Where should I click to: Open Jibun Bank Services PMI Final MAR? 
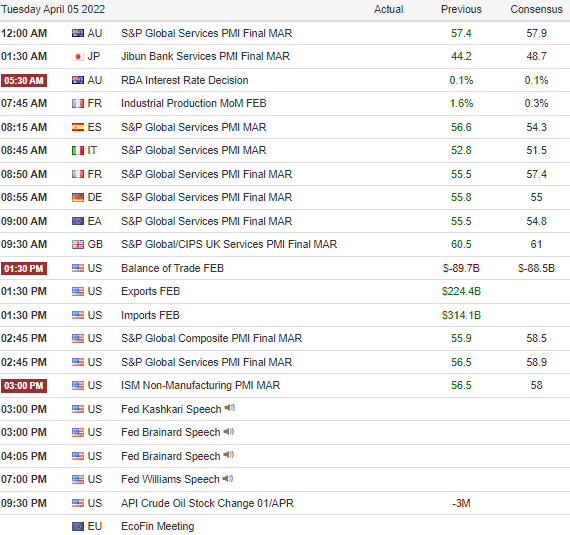[205, 56]
